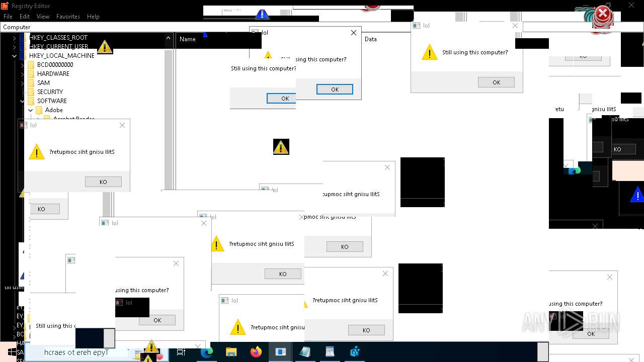Click warning icon beside HKEY_CURRENT_USER

coord(104,47)
